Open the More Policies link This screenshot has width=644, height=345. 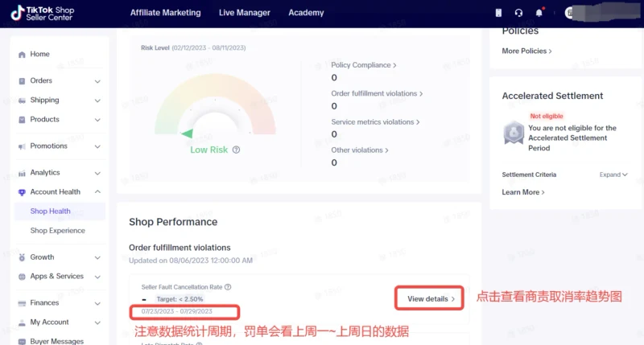coord(526,51)
